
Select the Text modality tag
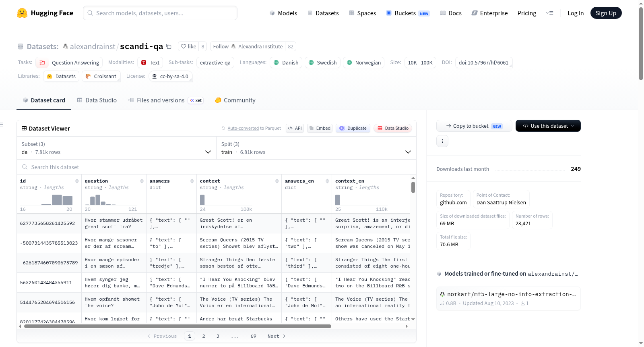tap(150, 62)
